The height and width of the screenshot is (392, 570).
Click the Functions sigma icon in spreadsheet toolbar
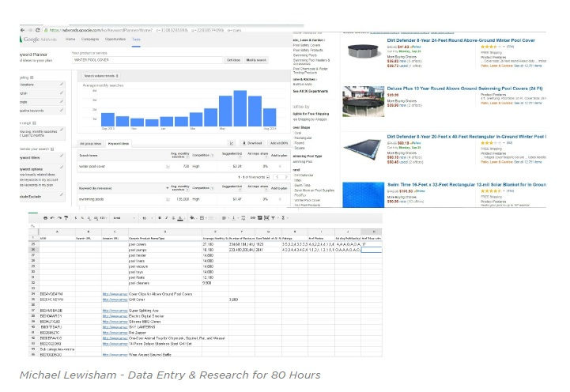[283, 218]
